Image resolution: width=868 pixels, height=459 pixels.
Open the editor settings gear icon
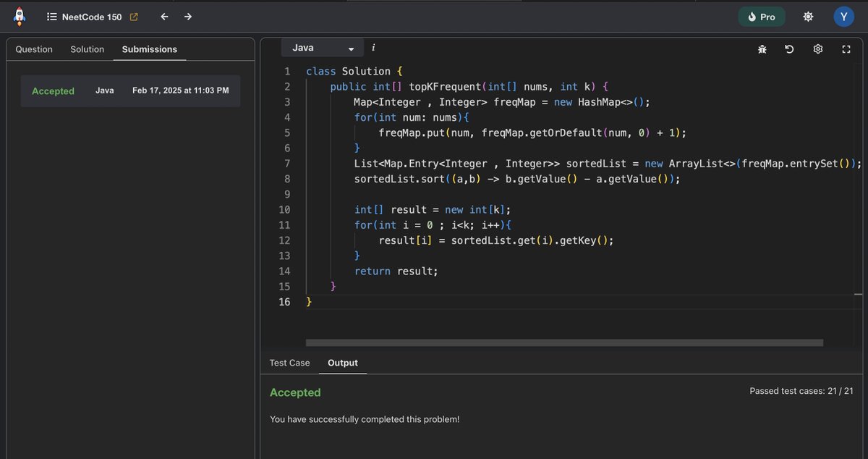817,49
